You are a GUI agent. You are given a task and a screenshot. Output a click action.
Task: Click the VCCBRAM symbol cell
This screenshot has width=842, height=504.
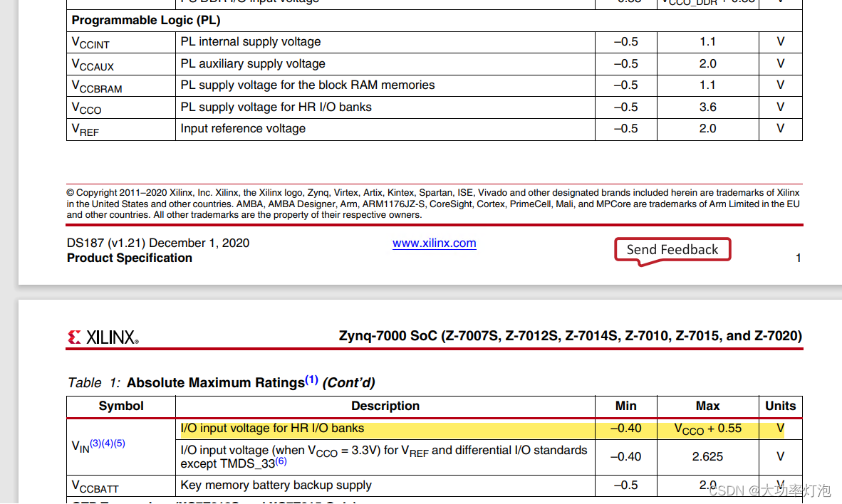pyautogui.click(x=121, y=86)
